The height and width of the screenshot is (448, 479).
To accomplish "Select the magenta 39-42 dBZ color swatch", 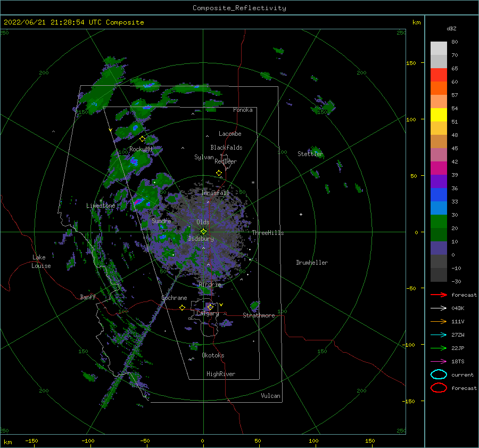I will coord(439,168).
